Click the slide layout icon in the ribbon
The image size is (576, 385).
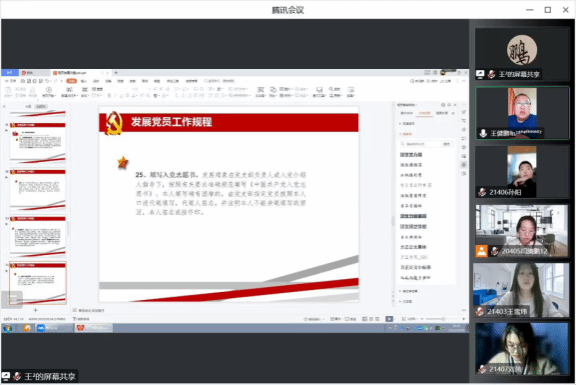(x=85, y=90)
